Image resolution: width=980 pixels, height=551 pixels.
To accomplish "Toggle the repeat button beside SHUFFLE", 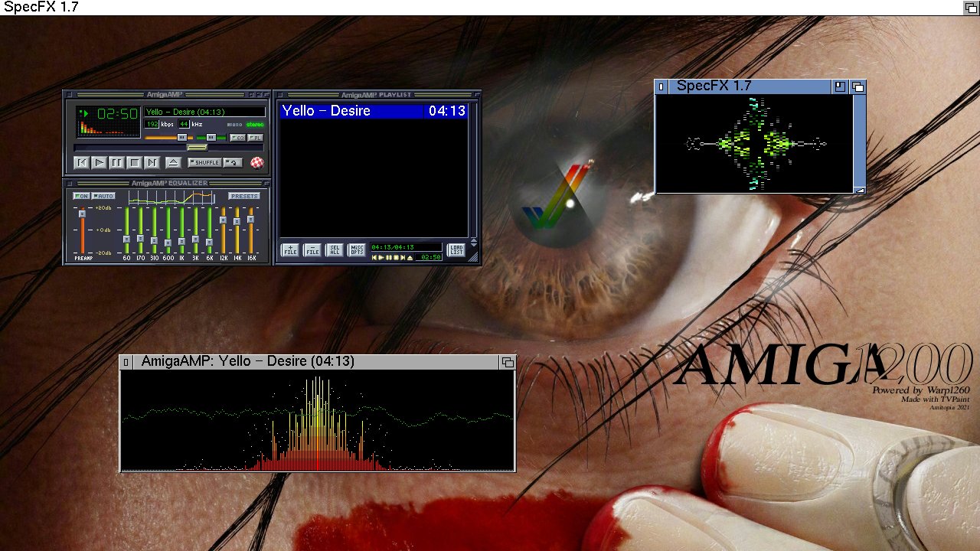I will pos(234,162).
